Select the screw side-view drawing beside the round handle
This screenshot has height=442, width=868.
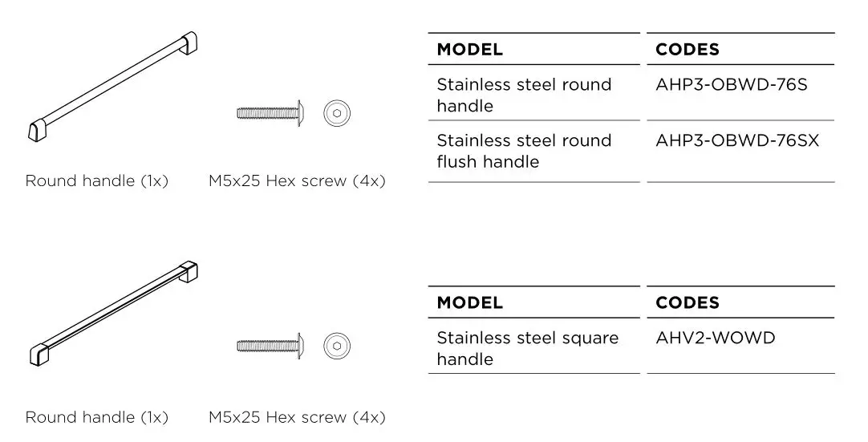point(270,113)
